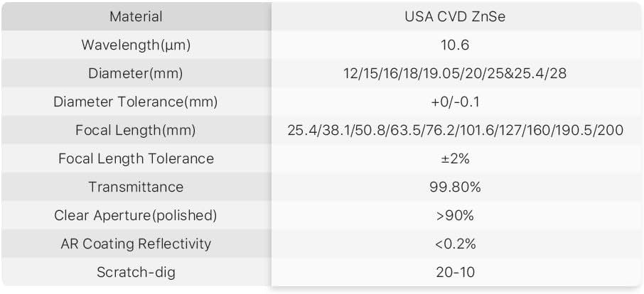
Task: Click the AR Coating Reflectivity label
Action: coord(136,244)
